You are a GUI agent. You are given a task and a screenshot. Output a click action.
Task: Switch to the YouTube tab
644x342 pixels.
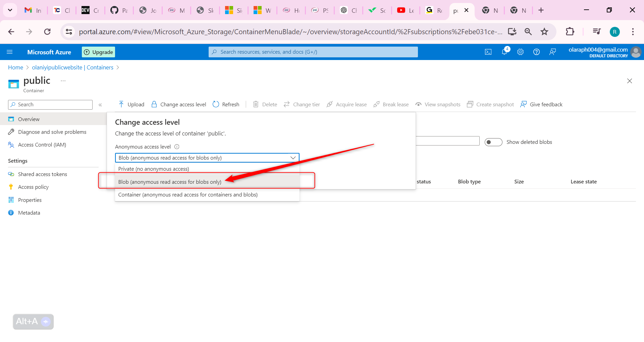click(x=406, y=10)
